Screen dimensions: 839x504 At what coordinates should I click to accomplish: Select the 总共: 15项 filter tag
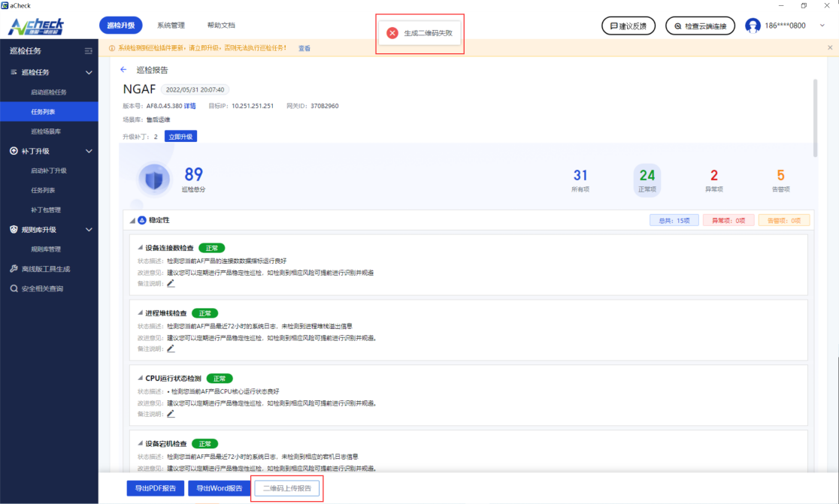click(674, 221)
